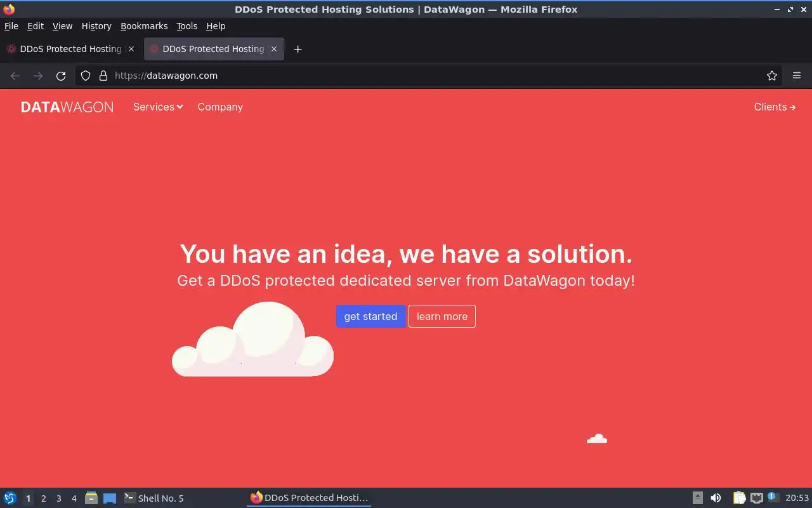
Task: Click the notification info tray icon
Action: (773, 497)
